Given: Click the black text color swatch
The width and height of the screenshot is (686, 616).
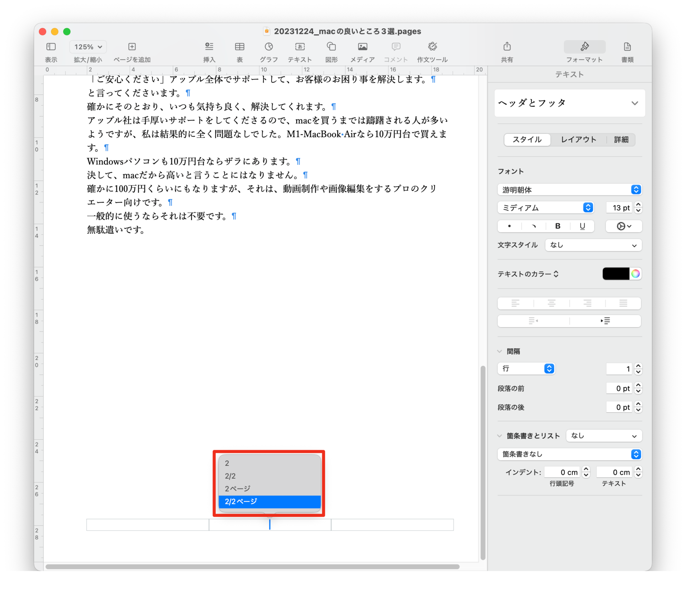Looking at the screenshot, I should pyautogui.click(x=616, y=274).
